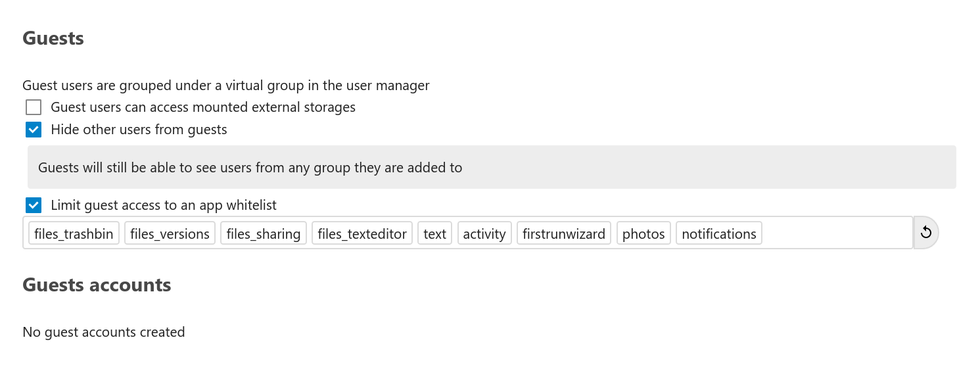Pick the activity app tag
Screen dimensions: 980x369
click(484, 234)
